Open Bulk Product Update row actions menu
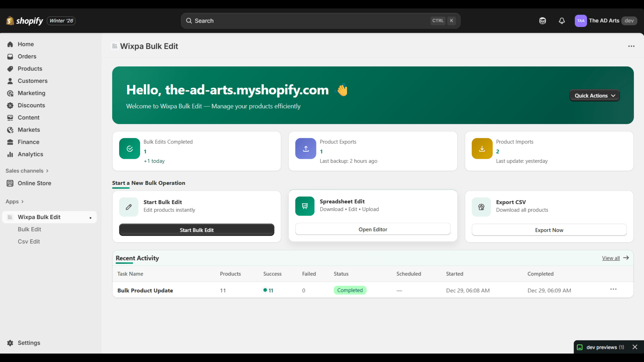 tap(613, 289)
